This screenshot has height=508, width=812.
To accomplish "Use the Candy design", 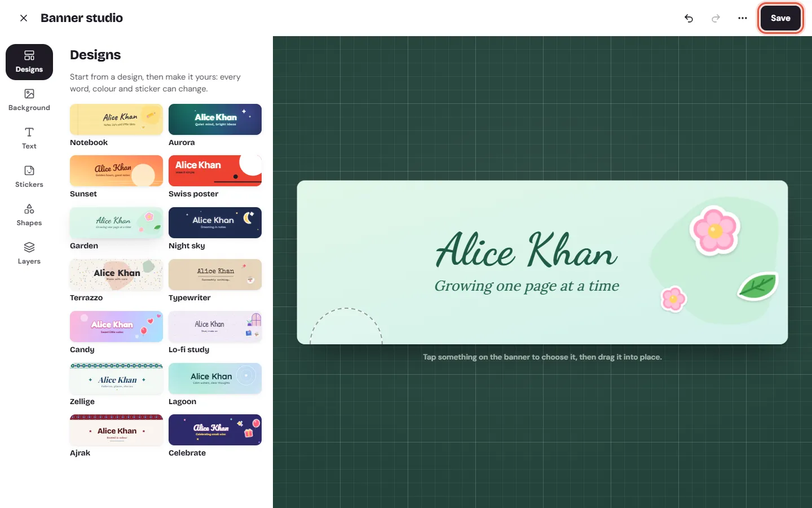I will [116, 326].
